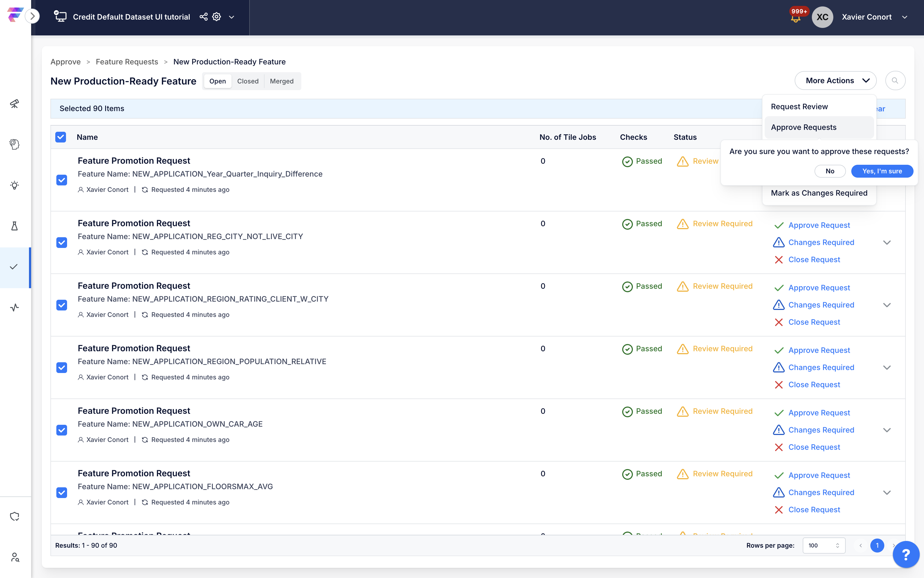Viewport: 924px width, 578px height.
Task: Uncheck the NEW_APPLICATION_OWN_CAR_AGE request checkbox
Action: click(62, 430)
